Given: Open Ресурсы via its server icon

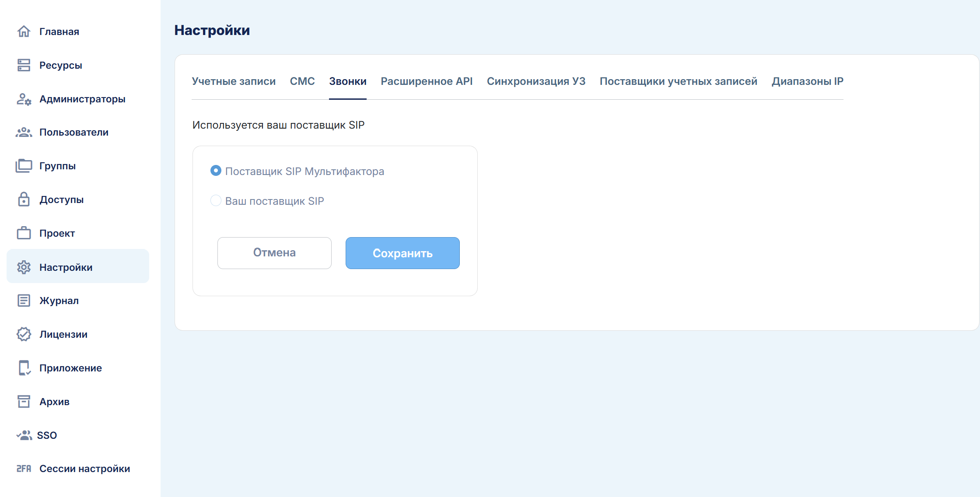Looking at the screenshot, I should (24, 65).
